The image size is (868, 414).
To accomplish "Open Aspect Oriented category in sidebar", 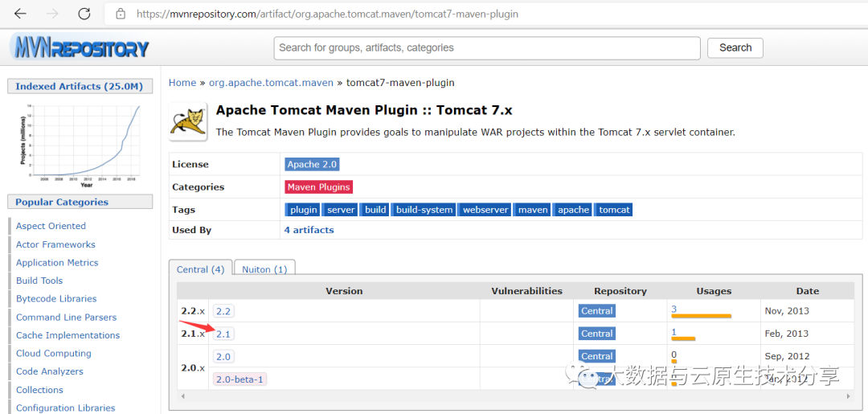I will click(51, 226).
